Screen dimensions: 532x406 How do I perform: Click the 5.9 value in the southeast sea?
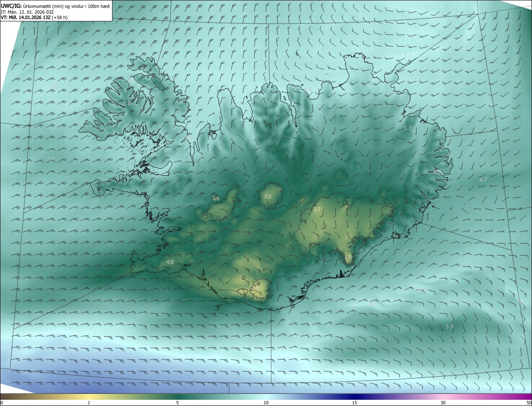(x=449, y=327)
